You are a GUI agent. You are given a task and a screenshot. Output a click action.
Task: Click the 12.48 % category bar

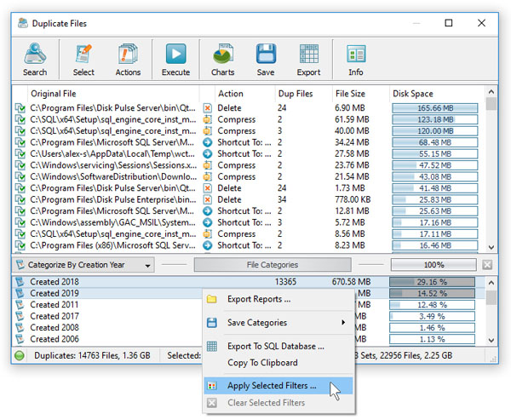tap(432, 305)
